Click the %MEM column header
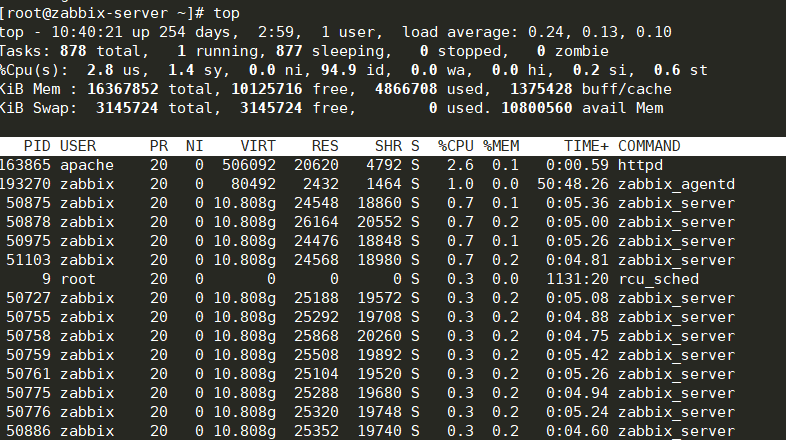Image resolution: width=786 pixels, height=440 pixels. [x=501, y=146]
